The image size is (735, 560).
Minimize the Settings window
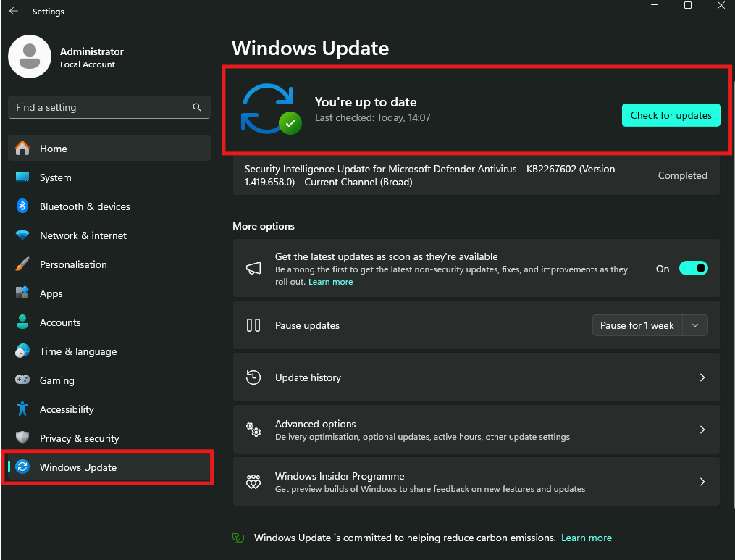point(655,5)
